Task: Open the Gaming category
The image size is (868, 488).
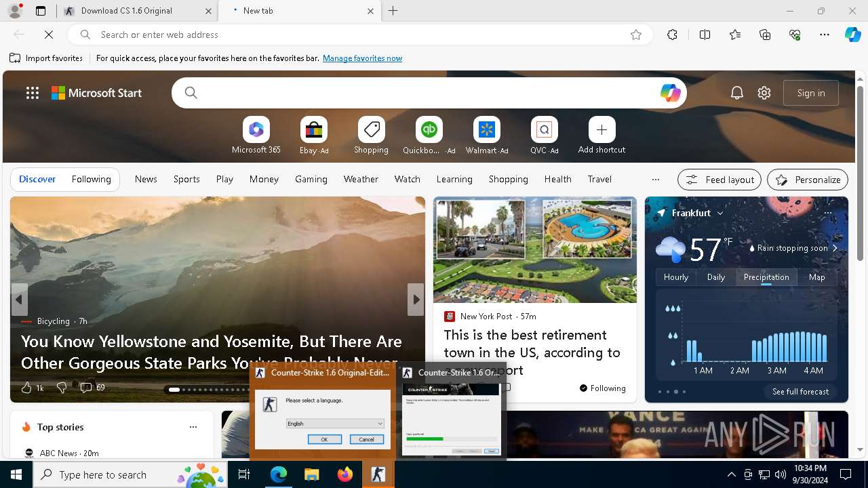Action: click(x=311, y=180)
